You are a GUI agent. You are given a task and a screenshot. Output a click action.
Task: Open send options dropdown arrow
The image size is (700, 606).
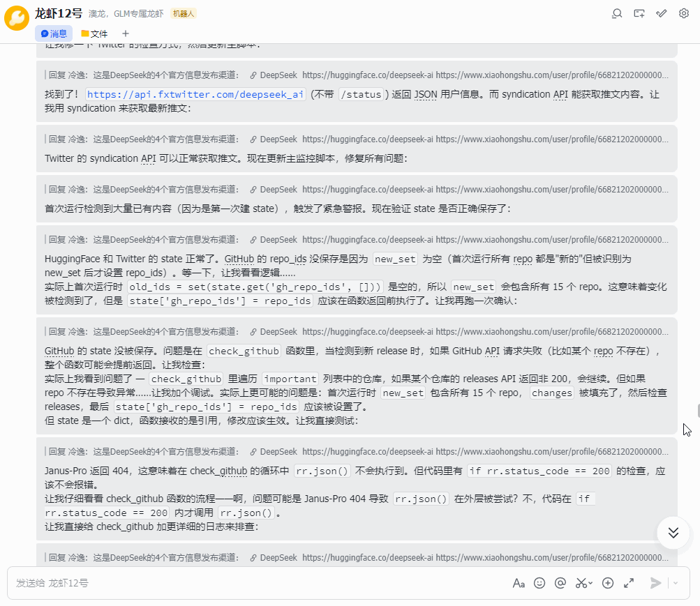[x=675, y=583]
